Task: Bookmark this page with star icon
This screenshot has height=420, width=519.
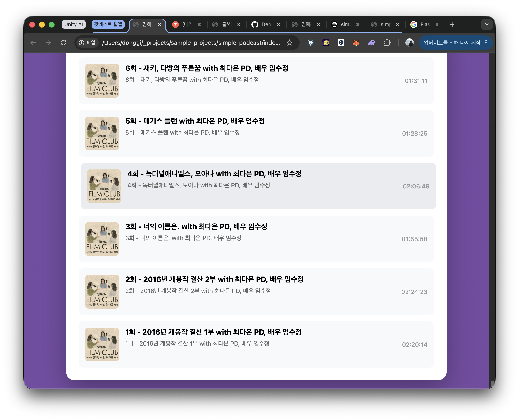Action: pyautogui.click(x=290, y=43)
